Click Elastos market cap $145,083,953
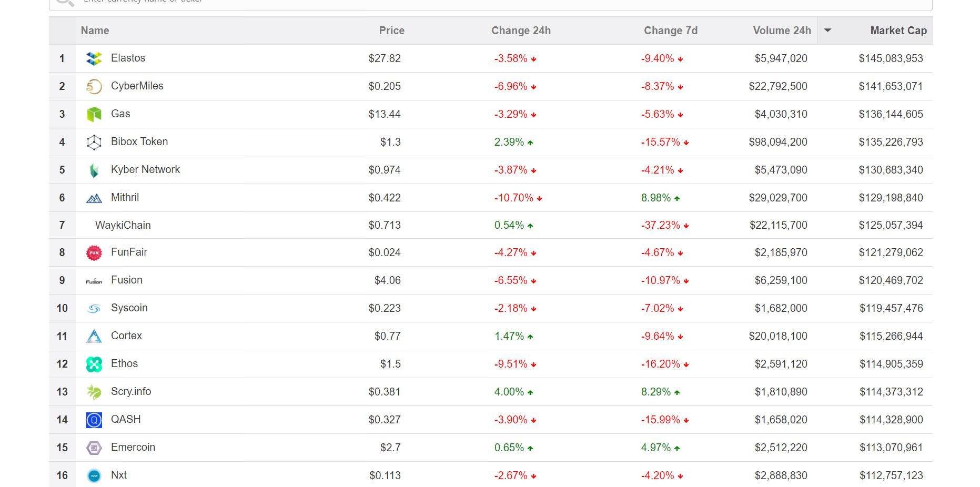Screen dimensions: 980x487 coord(891,58)
